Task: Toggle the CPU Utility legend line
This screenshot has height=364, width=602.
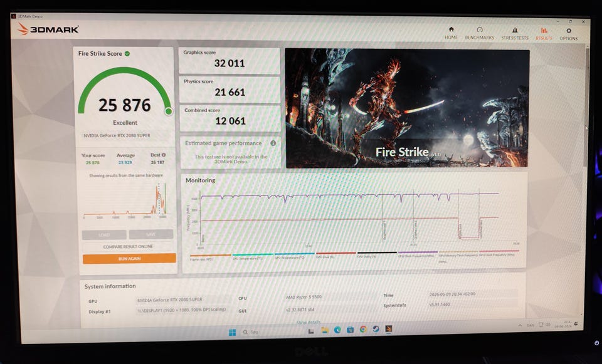Action: click(377, 254)
